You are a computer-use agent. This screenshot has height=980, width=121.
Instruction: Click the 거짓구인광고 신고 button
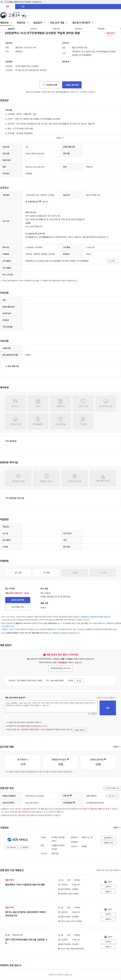tap(112, 788)
